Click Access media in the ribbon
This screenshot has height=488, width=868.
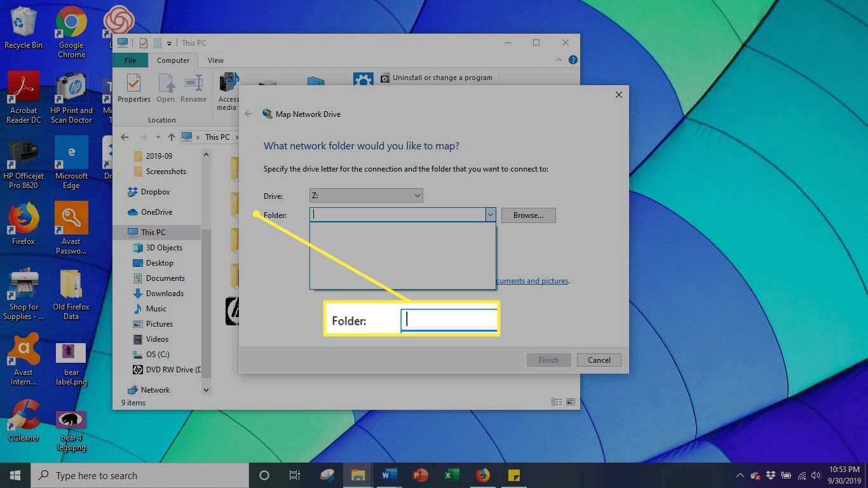(228, 92)
